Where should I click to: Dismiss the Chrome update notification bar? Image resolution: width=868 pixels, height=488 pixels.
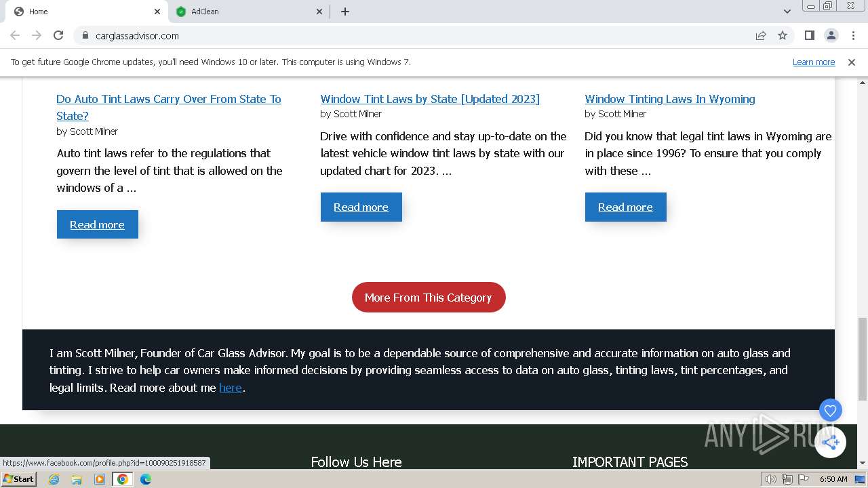click(x=852, y=62)
